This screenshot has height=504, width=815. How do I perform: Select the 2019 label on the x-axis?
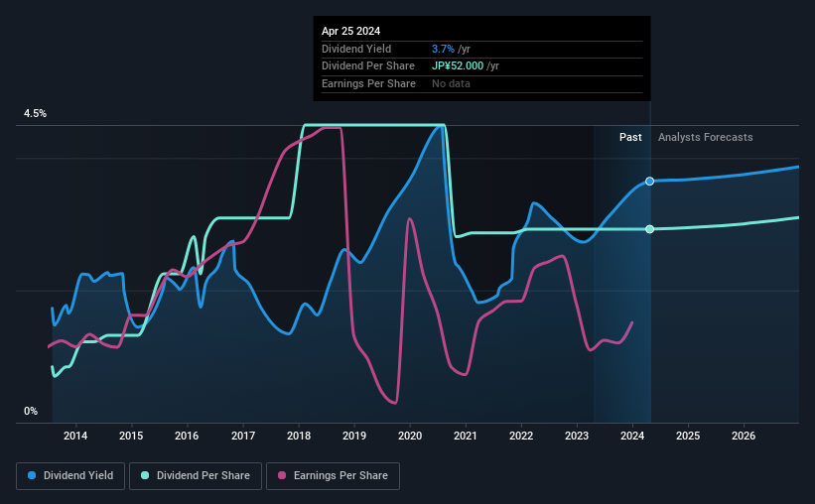click(354, 436)
